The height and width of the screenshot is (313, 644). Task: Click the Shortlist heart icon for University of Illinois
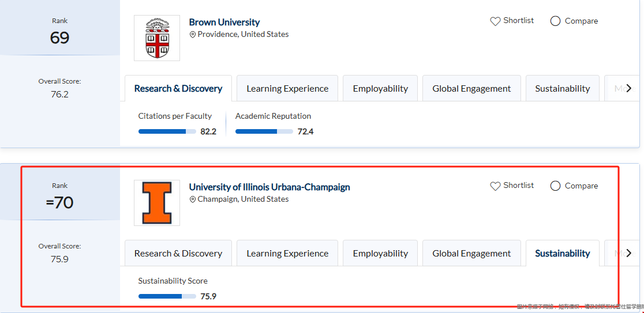[495, 186]
